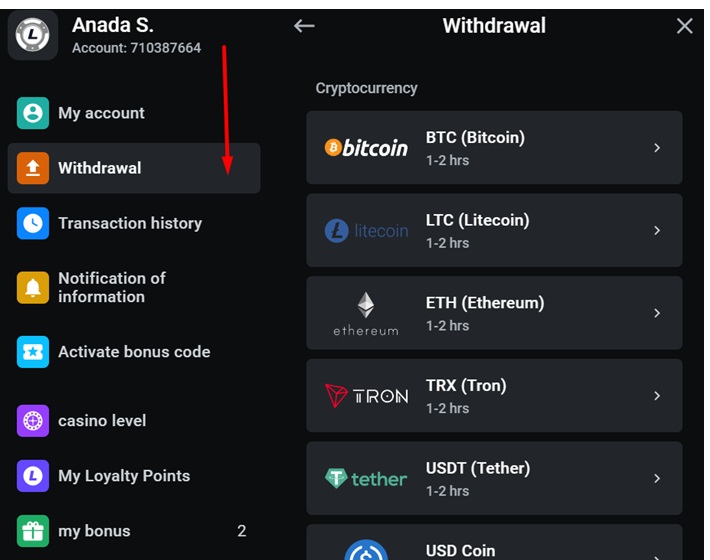Click the My Loyalty Points icon
This screenshot has height=560, width=710.
click(33, 476)
